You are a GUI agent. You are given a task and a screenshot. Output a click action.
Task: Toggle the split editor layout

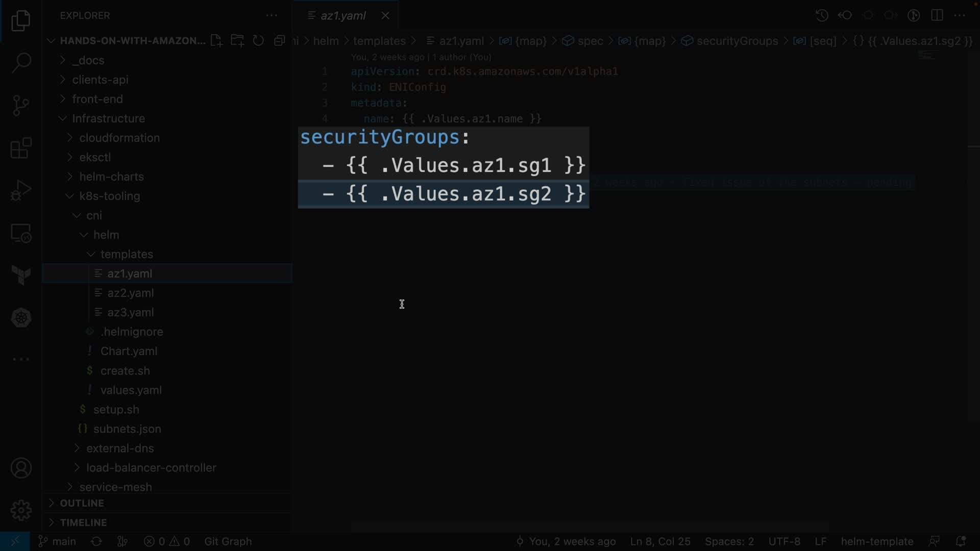pos(937,15)
